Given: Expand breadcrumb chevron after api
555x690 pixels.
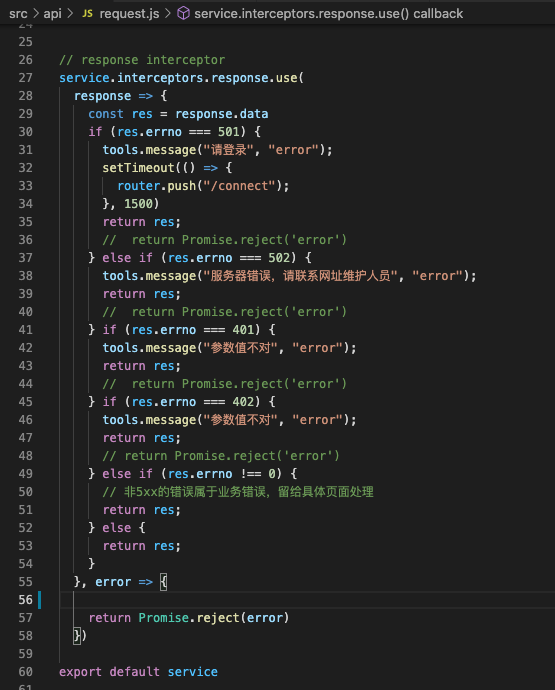Looking at the screenshot, I should coord(70,14).
